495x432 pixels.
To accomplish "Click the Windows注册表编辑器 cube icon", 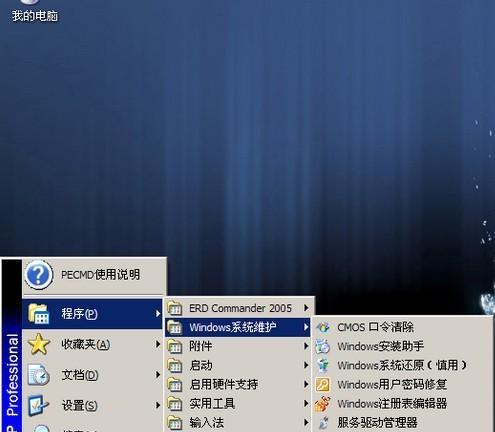I will pos(323,404).
